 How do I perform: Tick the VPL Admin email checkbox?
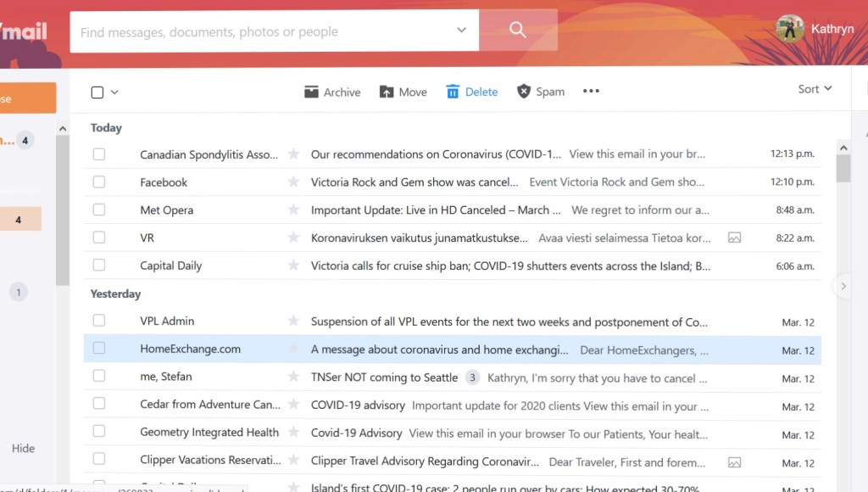99,321
